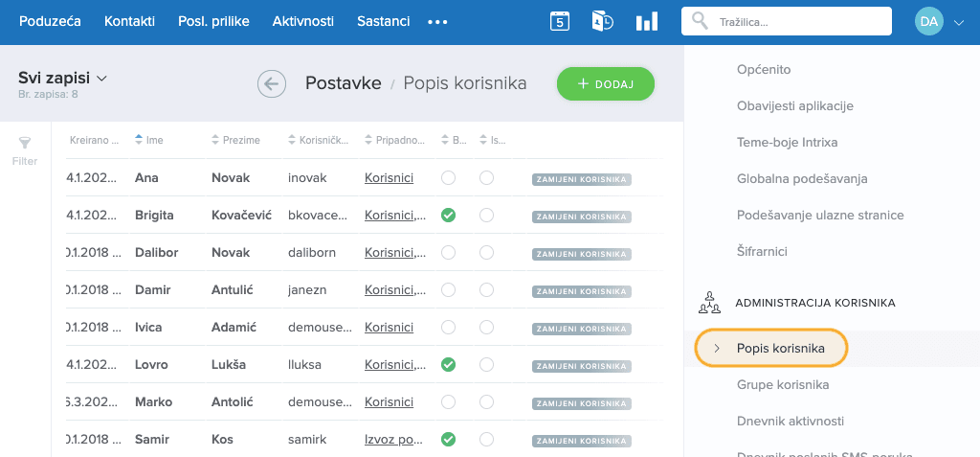Sort by Pripadnost column
Image resolution: width=980 pixels, height=457 pixels.
(395, 140)
